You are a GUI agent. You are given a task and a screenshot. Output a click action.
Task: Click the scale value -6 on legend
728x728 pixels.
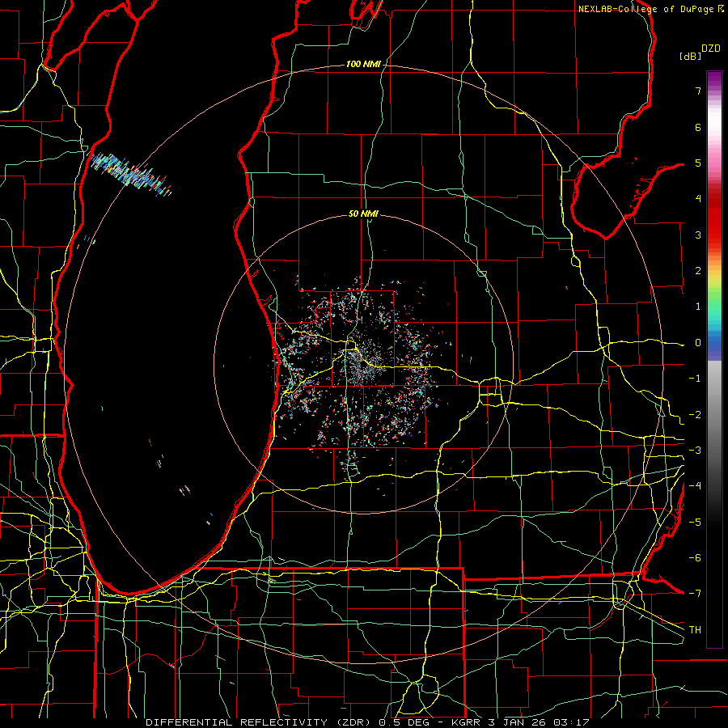pyautogui.click(x=695, y=558)
